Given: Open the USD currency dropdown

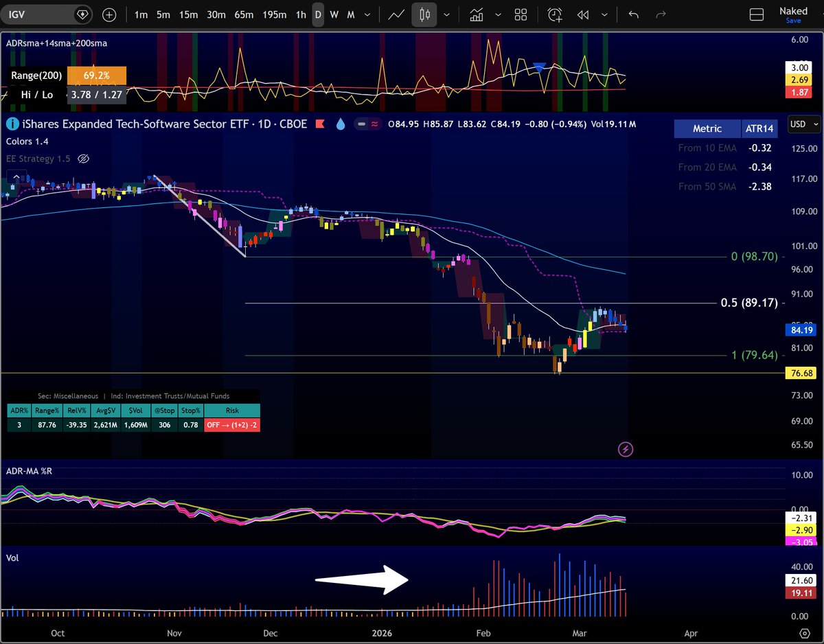Looking at the screenshot, I should click(804, 124).
